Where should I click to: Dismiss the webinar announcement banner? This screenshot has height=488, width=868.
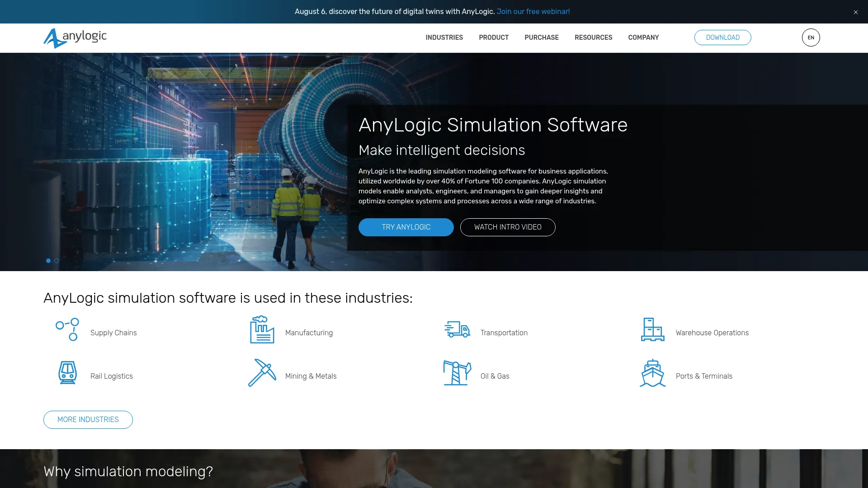tap(856, 12)
